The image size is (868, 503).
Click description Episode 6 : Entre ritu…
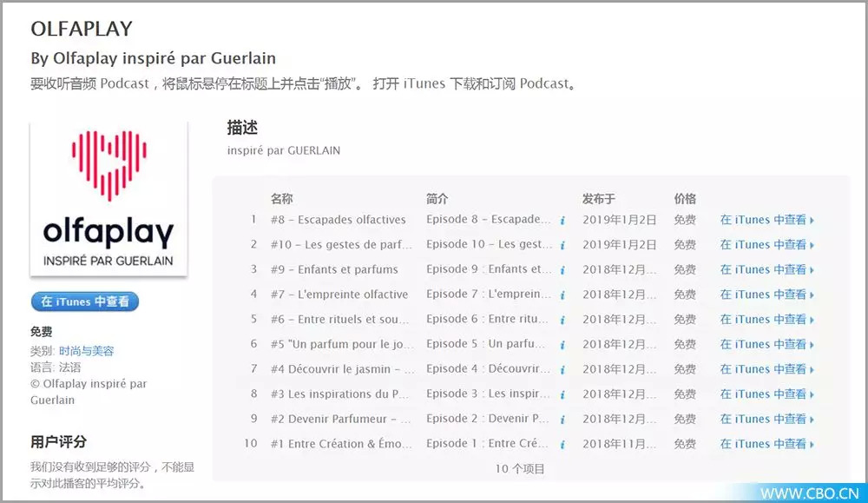pos(488,319)
